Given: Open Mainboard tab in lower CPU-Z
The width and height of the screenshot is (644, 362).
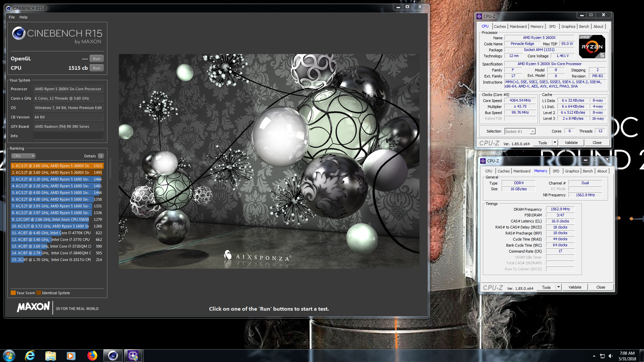Looking at the screenshot, I should coord(522,171).
